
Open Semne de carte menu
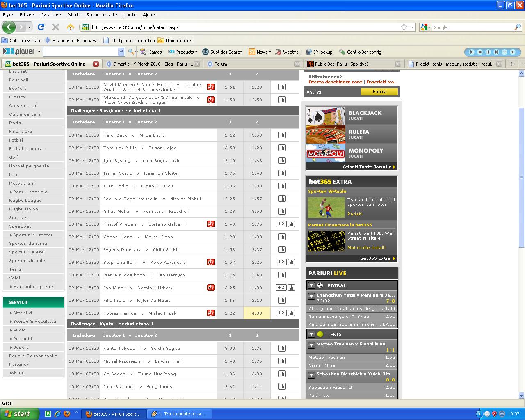coord(101,15)
